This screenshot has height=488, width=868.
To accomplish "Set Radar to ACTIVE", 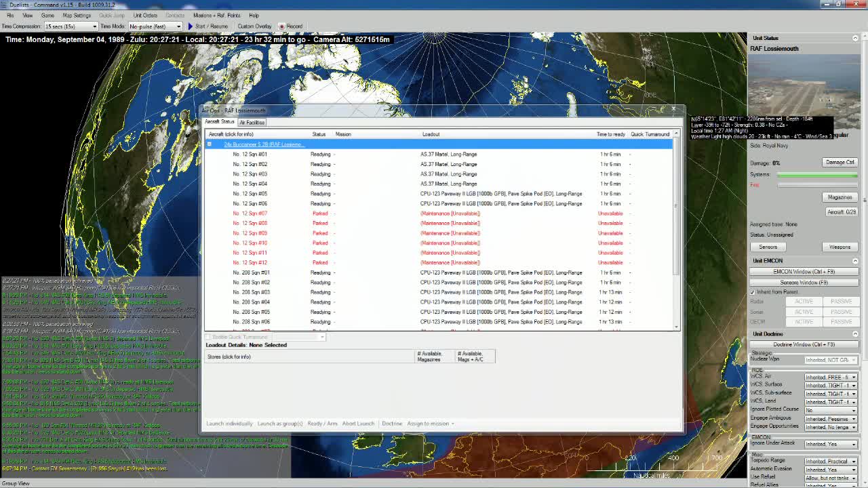I will point(804,301).
